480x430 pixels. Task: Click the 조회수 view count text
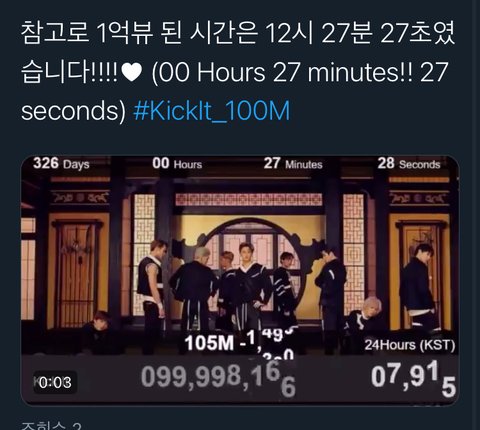(51, 426)
